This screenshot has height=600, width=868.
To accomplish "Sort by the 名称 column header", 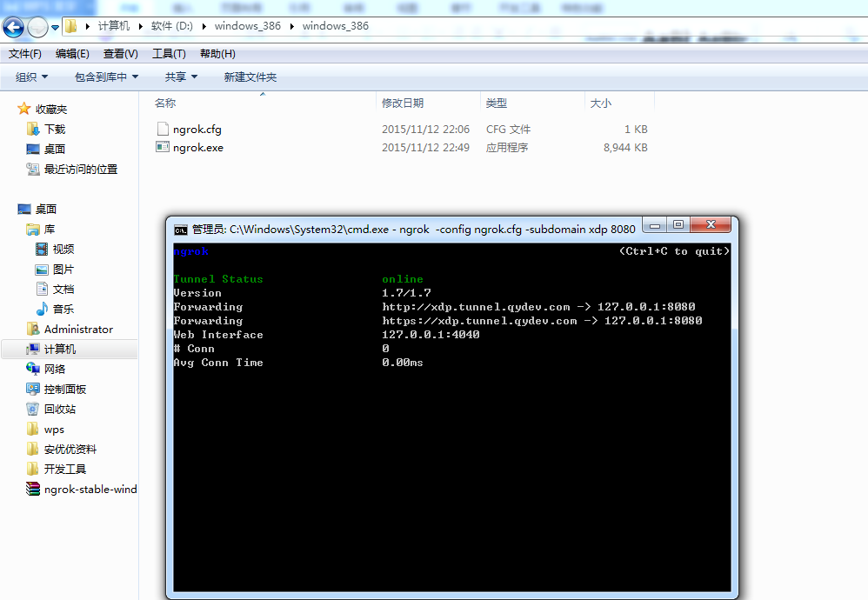I will click(165, 103).
